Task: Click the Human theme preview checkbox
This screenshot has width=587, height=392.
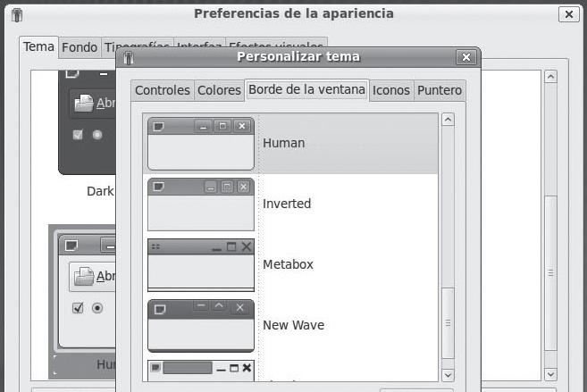Action: 78,308
